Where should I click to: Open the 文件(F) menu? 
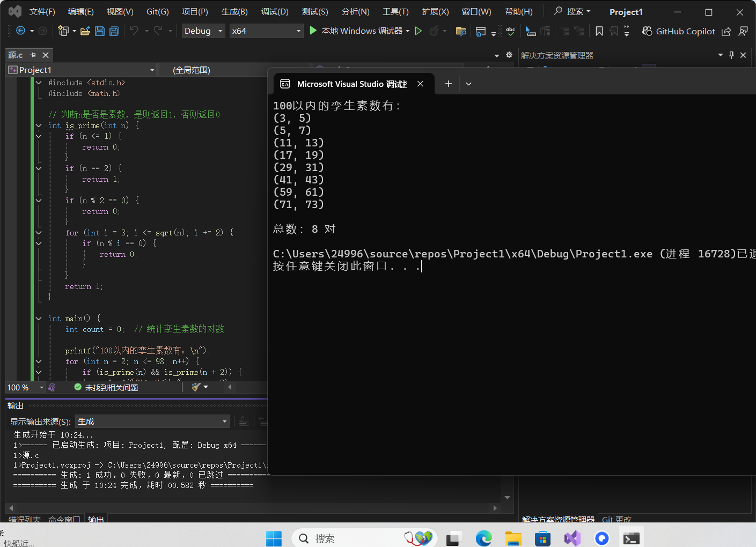click(x=42, y=12)
